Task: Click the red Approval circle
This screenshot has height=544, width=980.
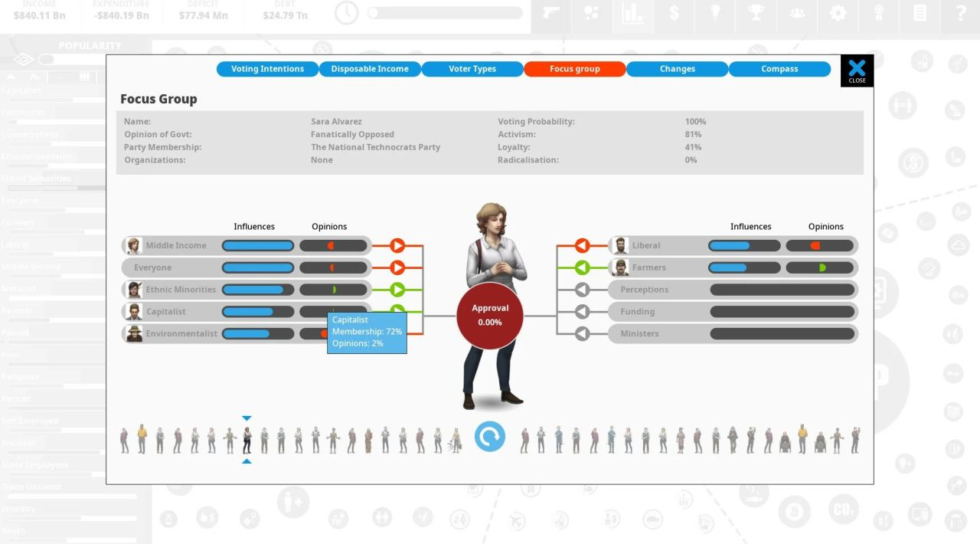Action: (490, 315)
